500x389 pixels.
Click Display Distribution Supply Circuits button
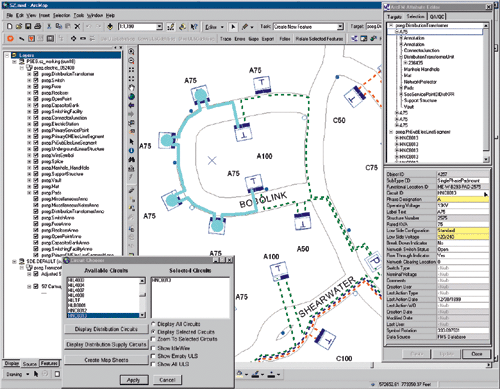(106, 344)
